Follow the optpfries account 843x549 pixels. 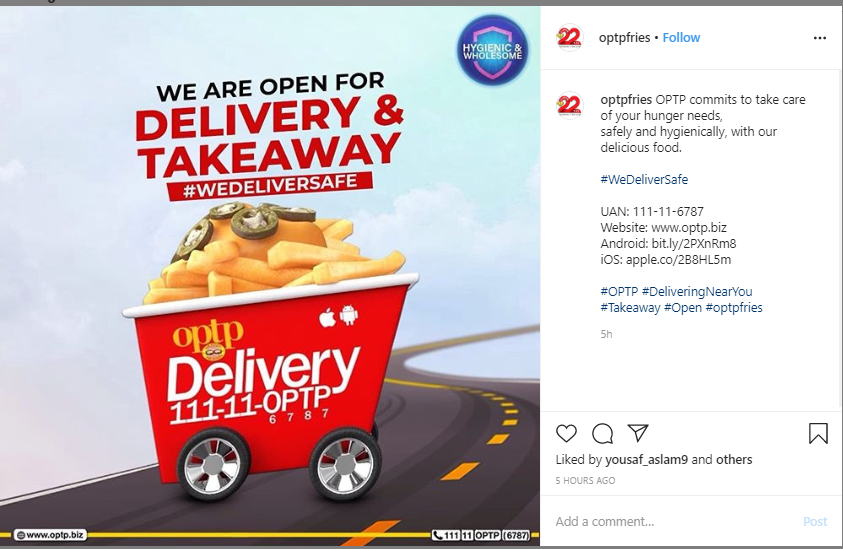tap(681, 38)
